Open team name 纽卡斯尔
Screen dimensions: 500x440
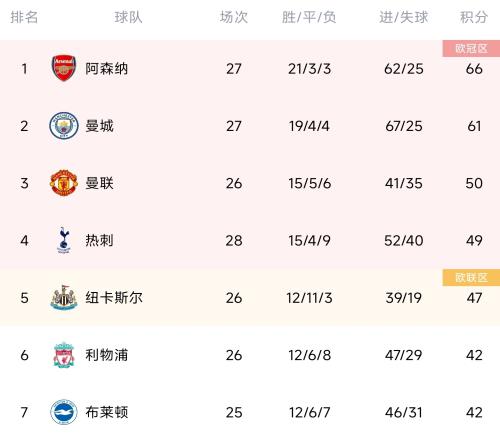(114, 298)
